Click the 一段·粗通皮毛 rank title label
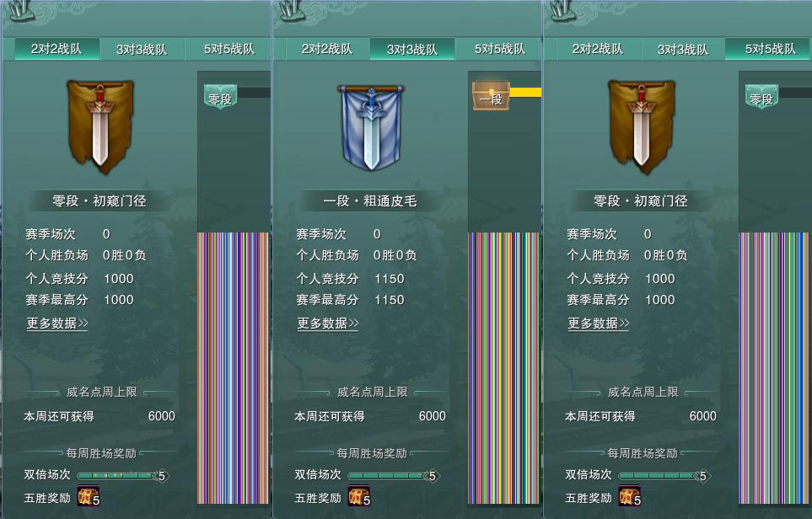Viewport: 812px width, 519px height. point(370,201)
